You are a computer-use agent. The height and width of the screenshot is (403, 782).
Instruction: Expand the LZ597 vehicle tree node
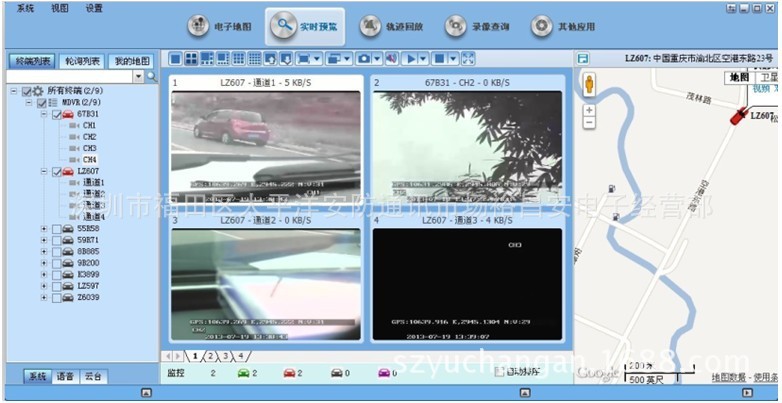(44, 286)
